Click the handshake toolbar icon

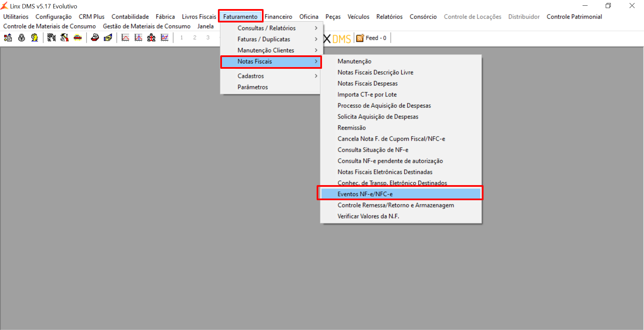tap(108, 38)
